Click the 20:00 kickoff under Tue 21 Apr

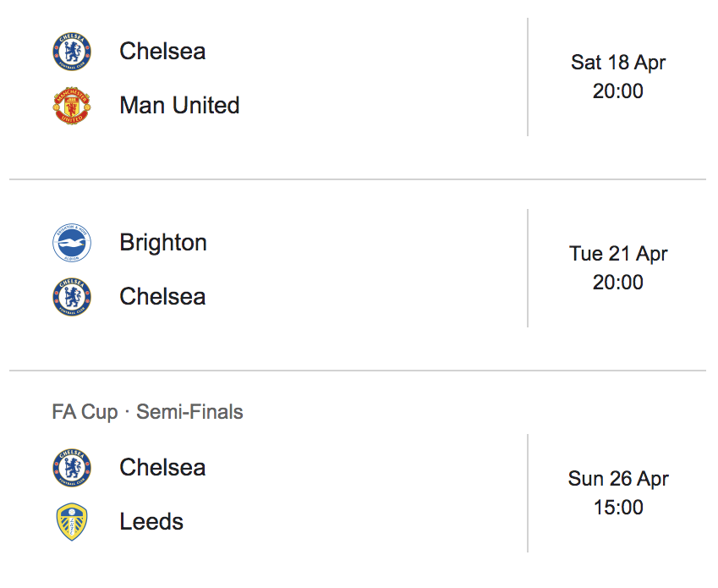coord(618,283)
